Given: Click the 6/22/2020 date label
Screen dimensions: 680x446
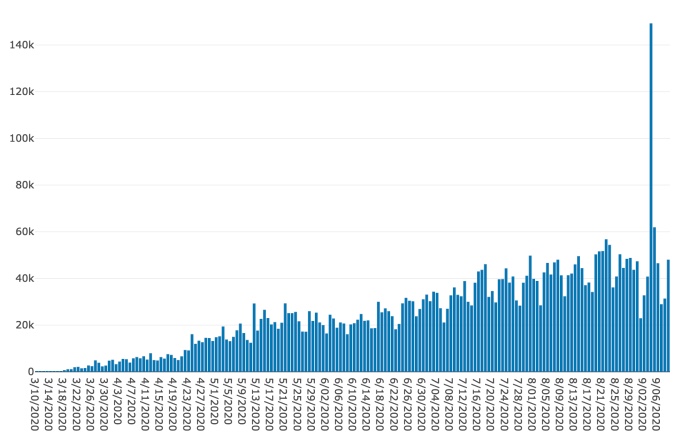Looking at the screenshot, I should click(393, 404).
